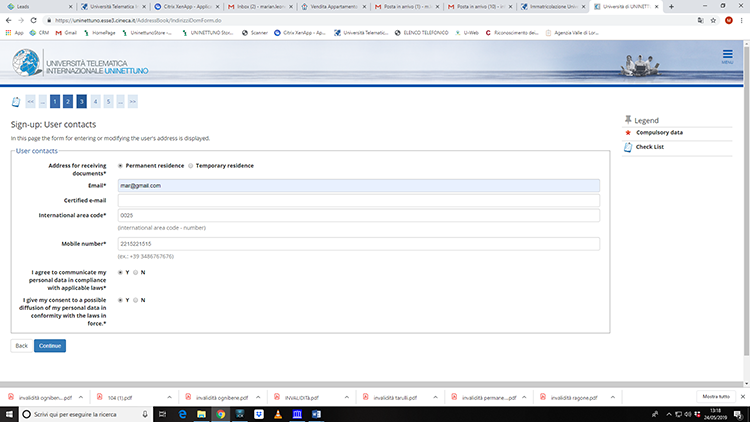Viewport: 750px width, 422px height.
Task: Open Microsoft Word from the taskbar
Action: point(315,412)
